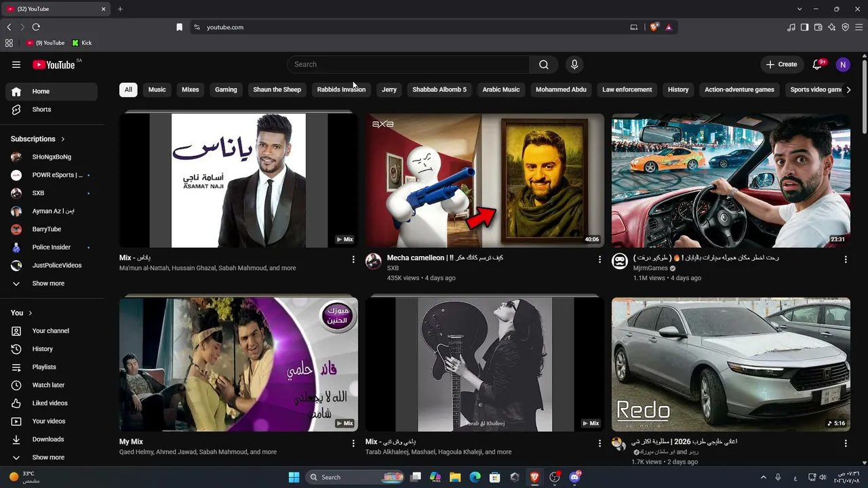868x488 pixels.
Task: Open Shorts in the sidebar
Action: tap(52, 110)
